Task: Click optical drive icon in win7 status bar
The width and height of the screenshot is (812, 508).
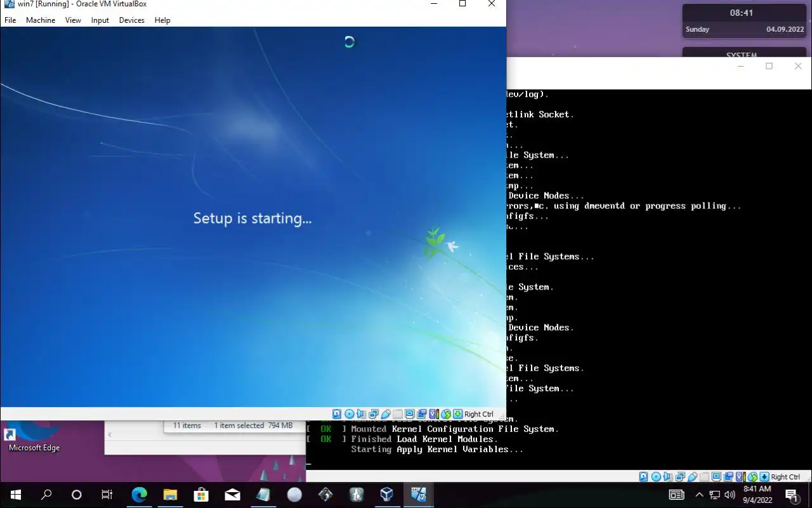Action: [350, 414]
